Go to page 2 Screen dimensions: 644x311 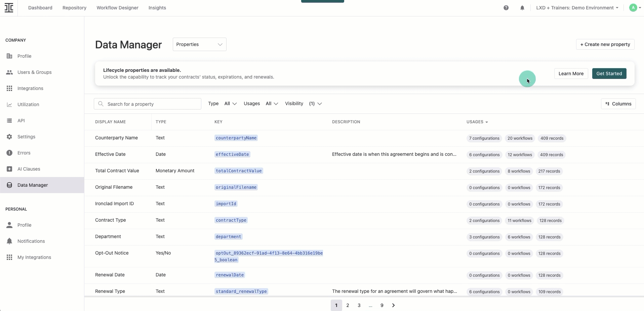click(348, 305)
